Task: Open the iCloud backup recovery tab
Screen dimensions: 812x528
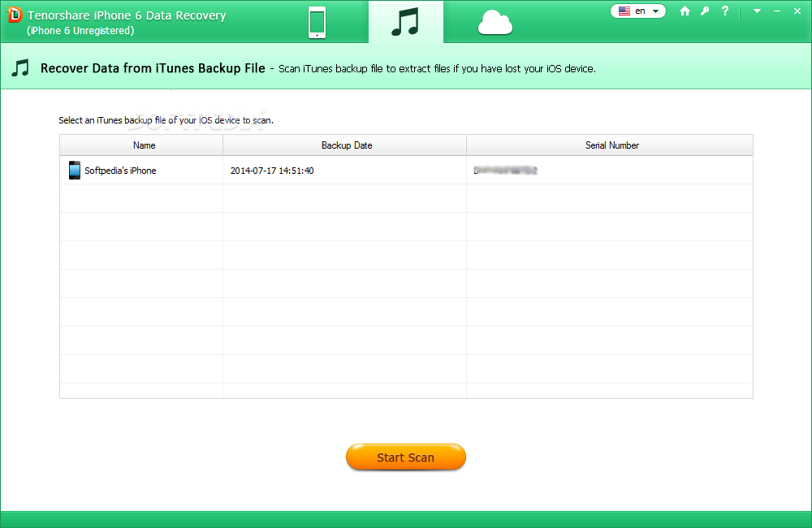Action: tap(495, 23)
